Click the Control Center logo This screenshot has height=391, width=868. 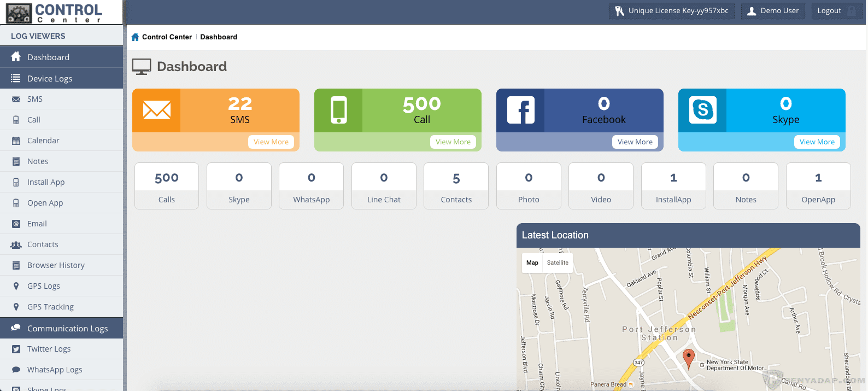click(55, 13)
